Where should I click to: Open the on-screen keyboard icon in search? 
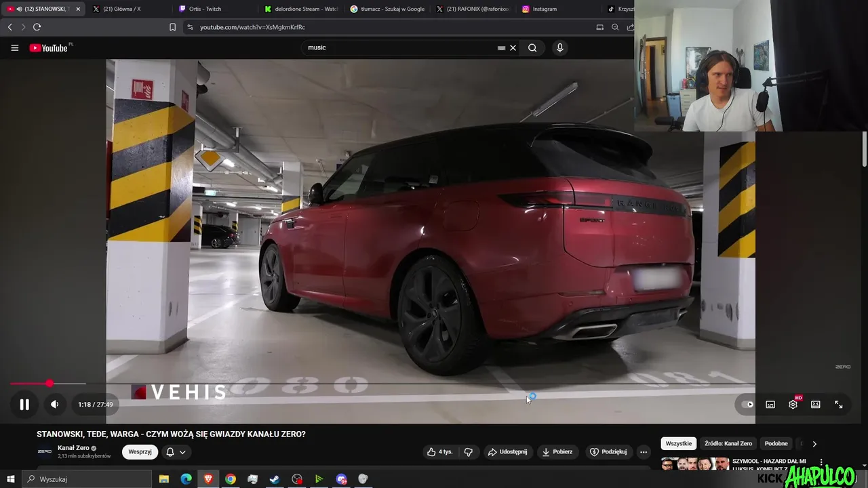tap(501, 48)
